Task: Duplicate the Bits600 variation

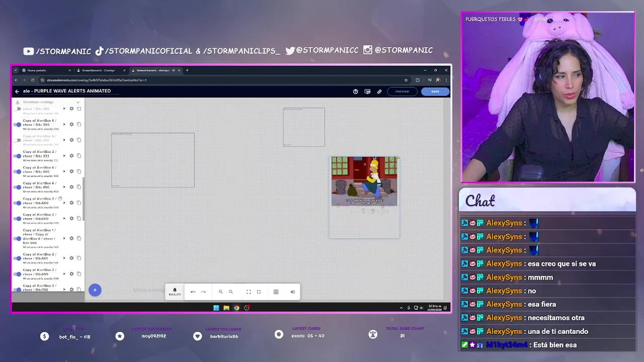Action: click(79, 218)
